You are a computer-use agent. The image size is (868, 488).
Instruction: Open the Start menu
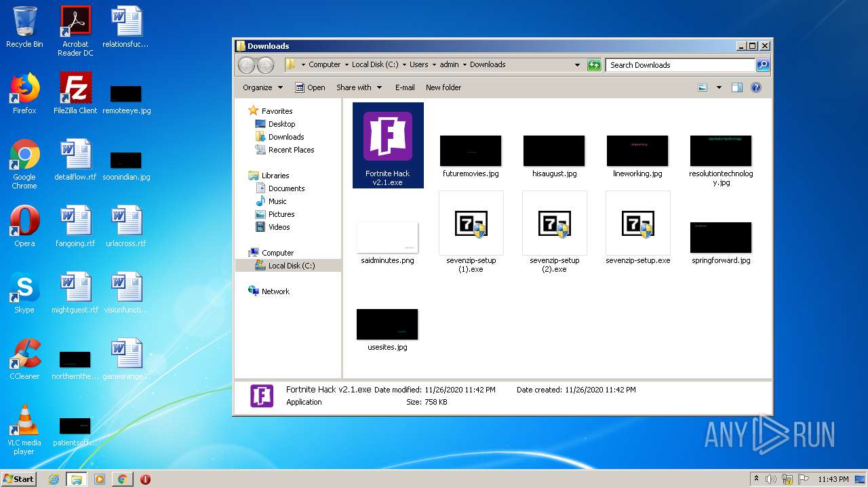point(18,479)
